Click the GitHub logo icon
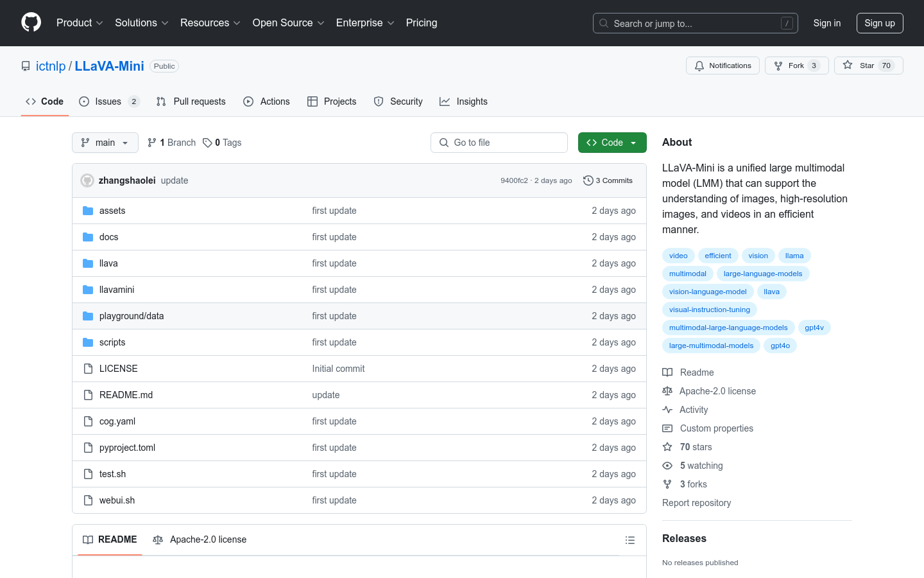Screen dimensions: 924x578 (x=31, y=22)
